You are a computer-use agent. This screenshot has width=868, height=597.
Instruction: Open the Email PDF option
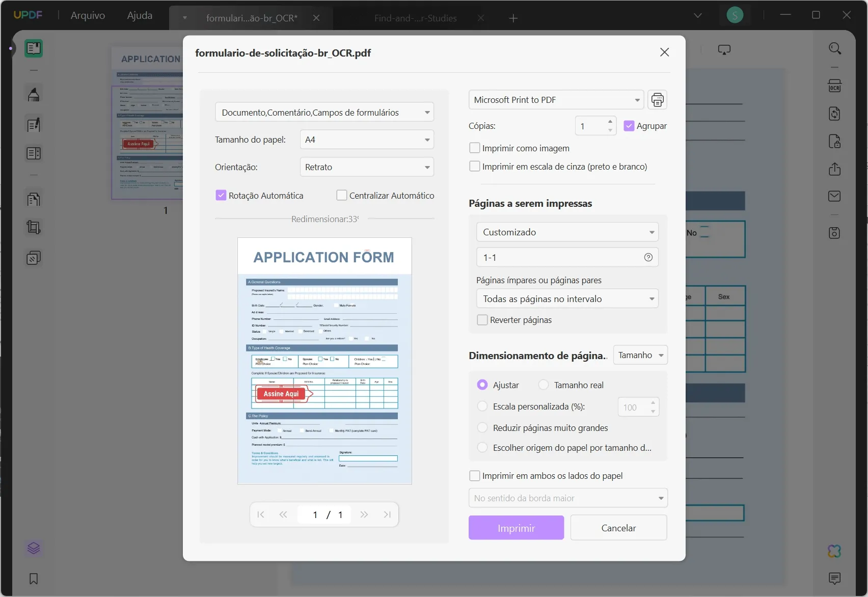[834, 196]
